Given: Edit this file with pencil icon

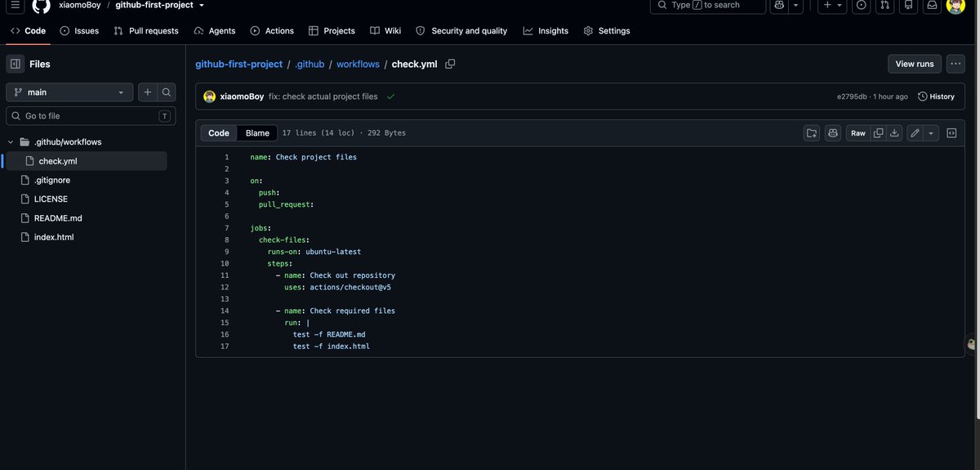Looking at the screenshot, I should (x=915, y=133).
